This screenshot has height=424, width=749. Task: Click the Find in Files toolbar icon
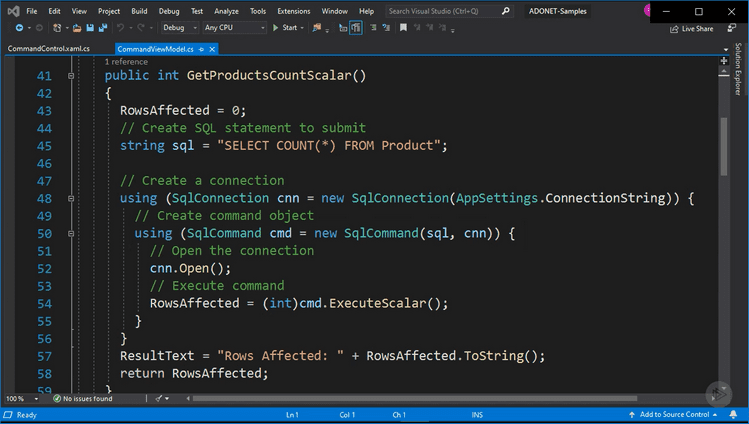pos(316,28)
